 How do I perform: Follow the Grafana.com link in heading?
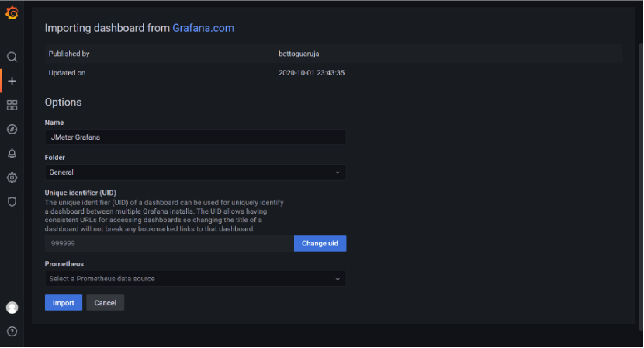203,28
